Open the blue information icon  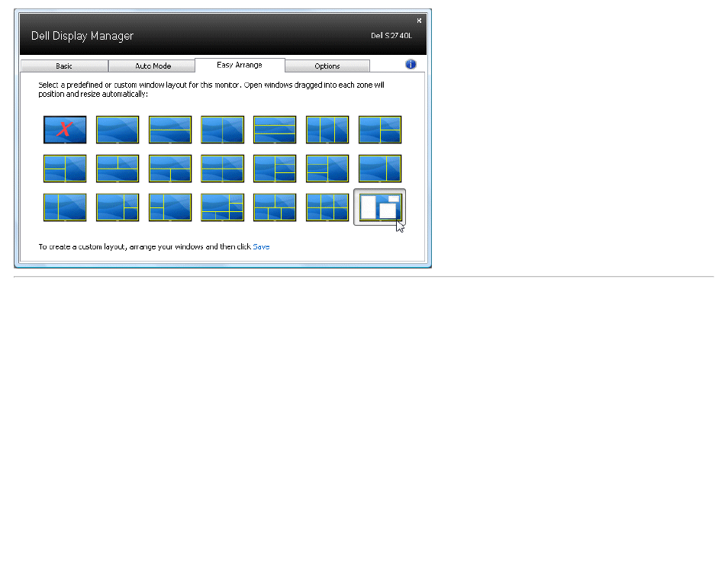click(x=411, y=64)
